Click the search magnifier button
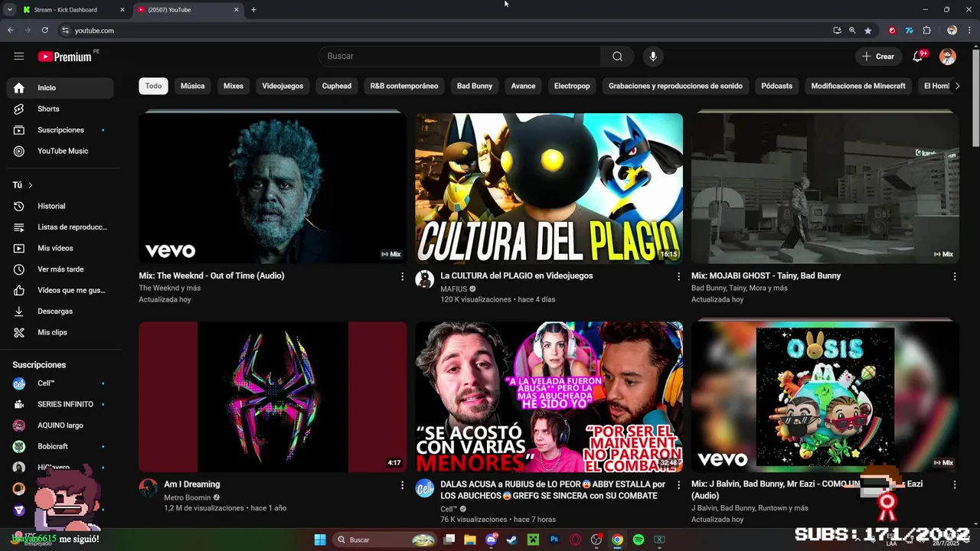The image size is (980, 551). pos(617,56)
